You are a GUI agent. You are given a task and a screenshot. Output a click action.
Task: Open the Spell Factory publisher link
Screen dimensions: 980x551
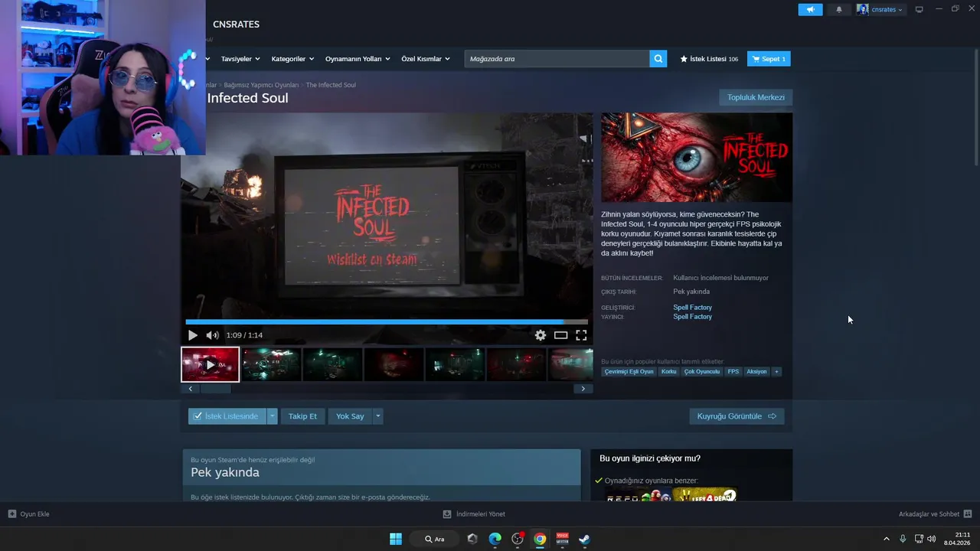(x=692, y=317)
